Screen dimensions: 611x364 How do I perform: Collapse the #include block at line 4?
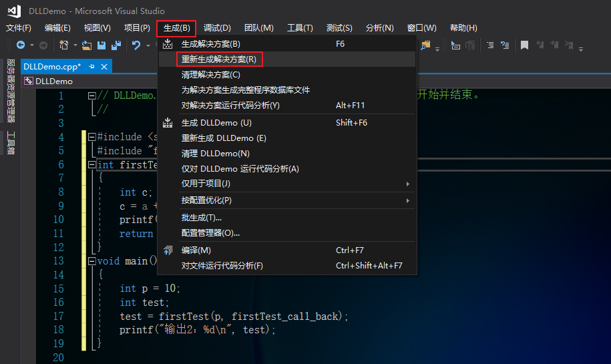pyautogui.click(x=92, y=137)
